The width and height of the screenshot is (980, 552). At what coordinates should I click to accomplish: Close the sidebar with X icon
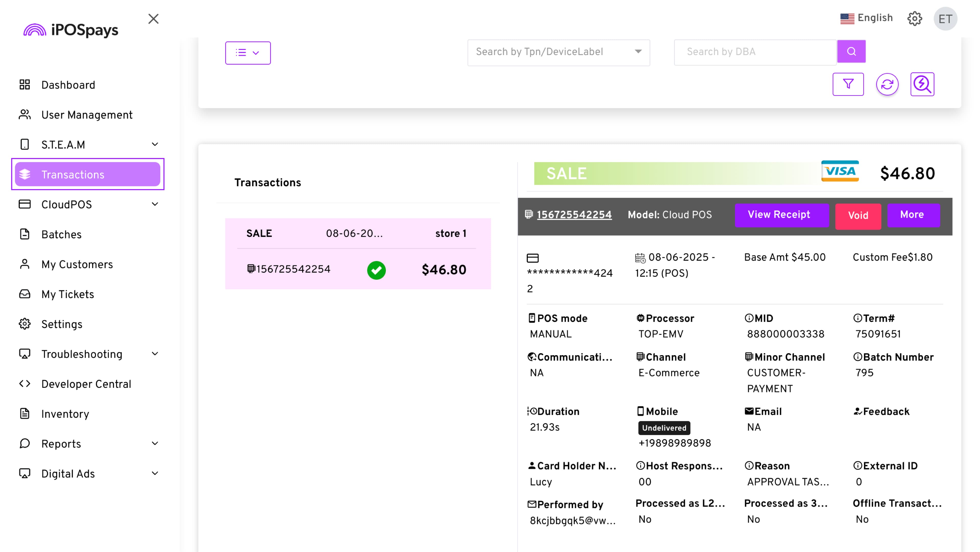[153, 19]
